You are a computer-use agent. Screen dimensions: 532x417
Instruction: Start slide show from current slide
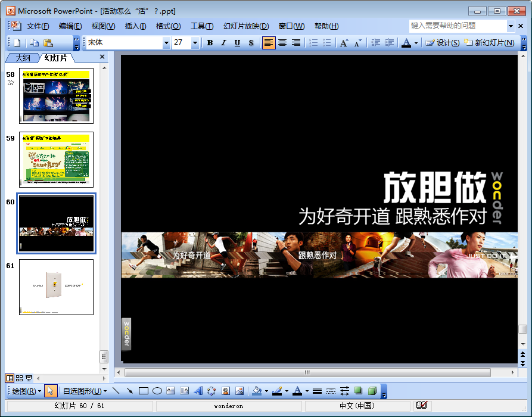pos(29,378)
